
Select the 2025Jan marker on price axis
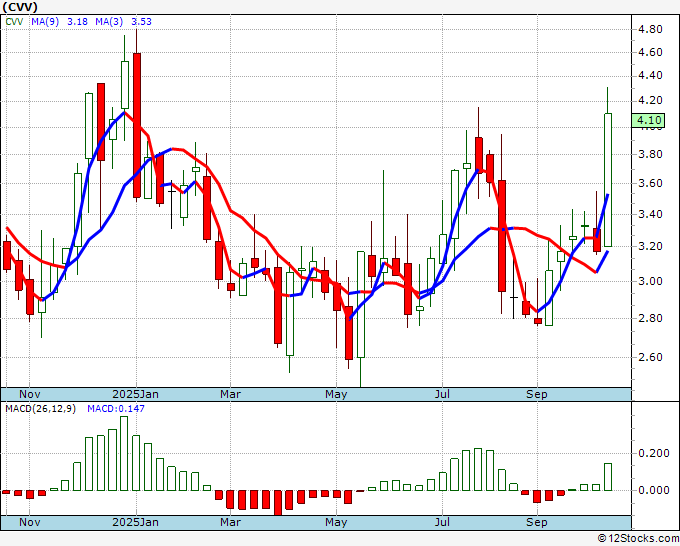tap(135, 394)
